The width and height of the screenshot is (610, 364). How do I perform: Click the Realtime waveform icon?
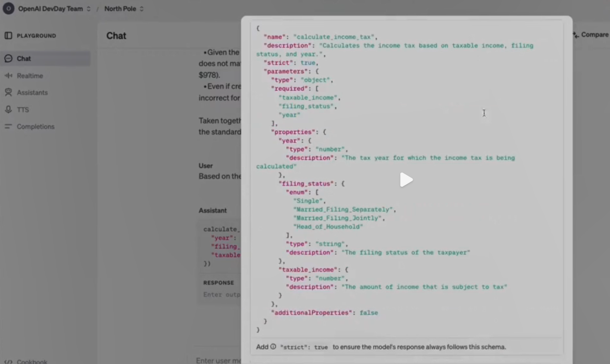pyautogui.click(x=8, y=76)
